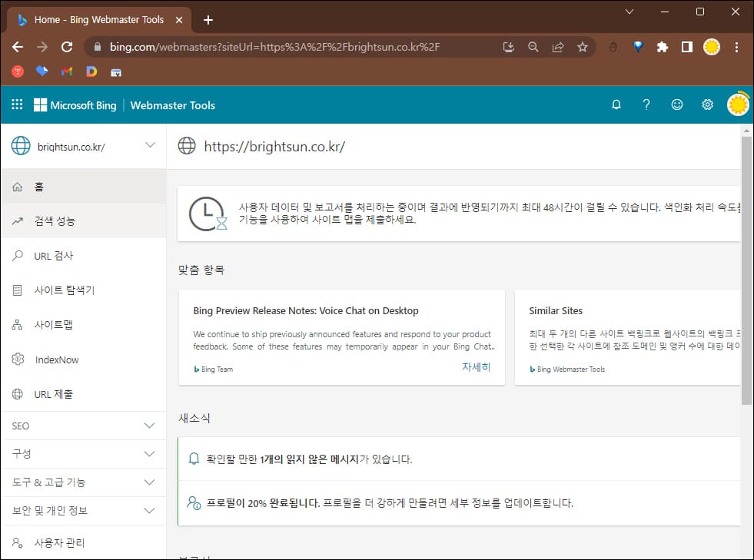Click the profile 20% completion row
754x560 pixels.
(x=459, y=503)
